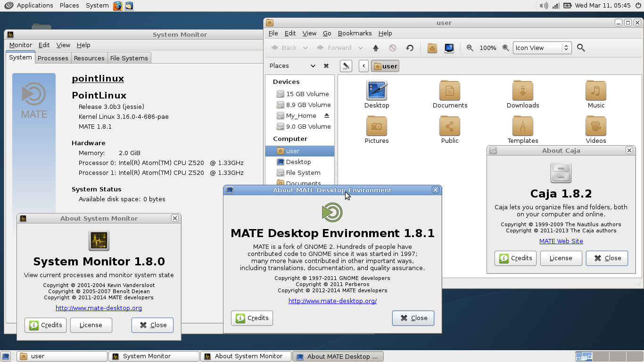Click the user path bar button
644x362 pixels.
(385, 66)
